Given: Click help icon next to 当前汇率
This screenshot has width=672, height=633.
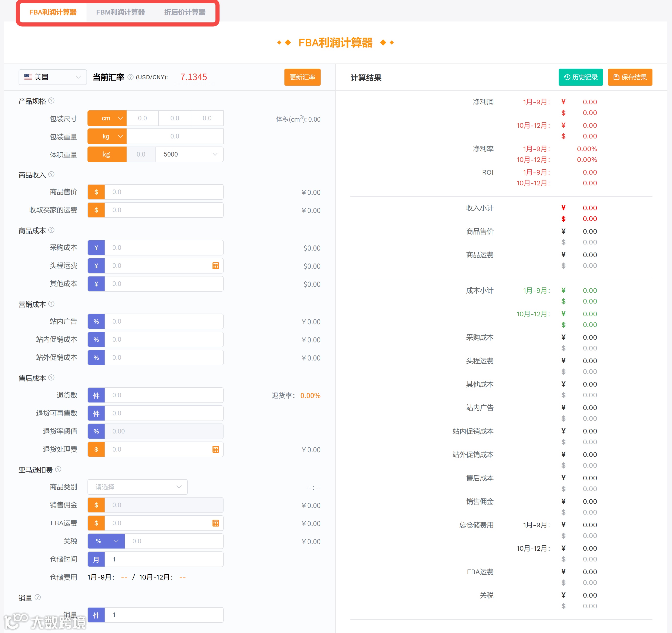Looking at the screenshot, I should [130, 77].
